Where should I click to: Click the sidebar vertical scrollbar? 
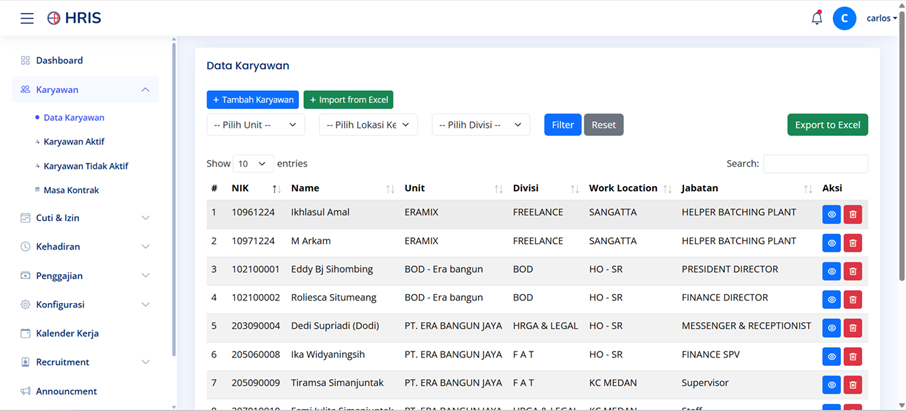pos(174,197)
